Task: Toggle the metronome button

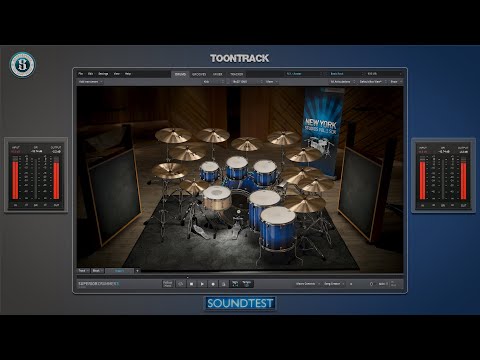Action: tap(224, 284)
